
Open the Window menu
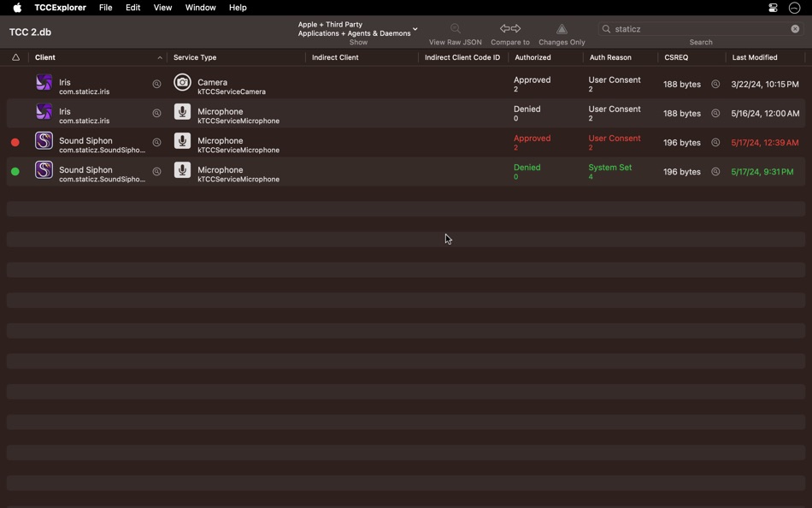pyautogui.click(x=200, y=7)
